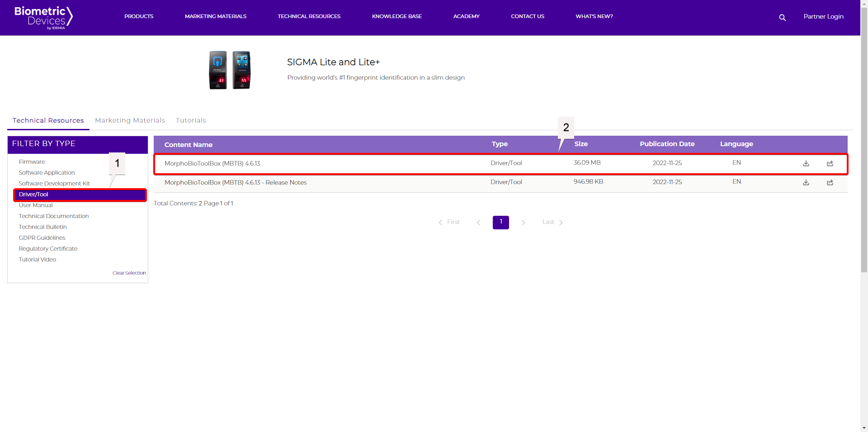Viewport: 868px width, 432px height.
Task: Click the First page link
Action: point(449,222)
